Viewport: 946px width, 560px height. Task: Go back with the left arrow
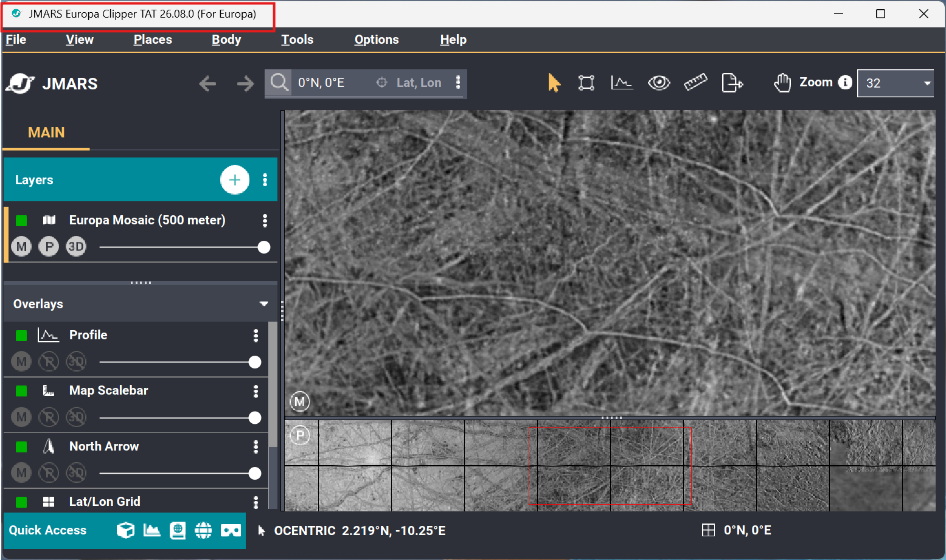coord(207,83)
